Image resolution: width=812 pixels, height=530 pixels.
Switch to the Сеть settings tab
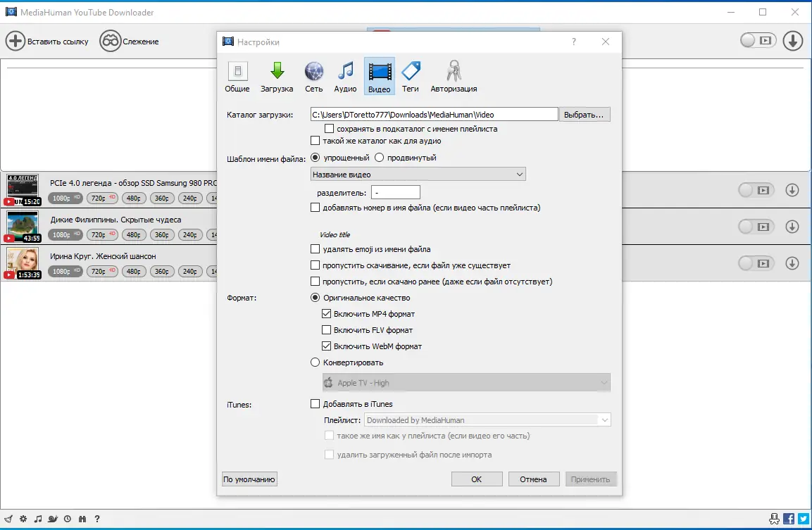click(314, 76)
